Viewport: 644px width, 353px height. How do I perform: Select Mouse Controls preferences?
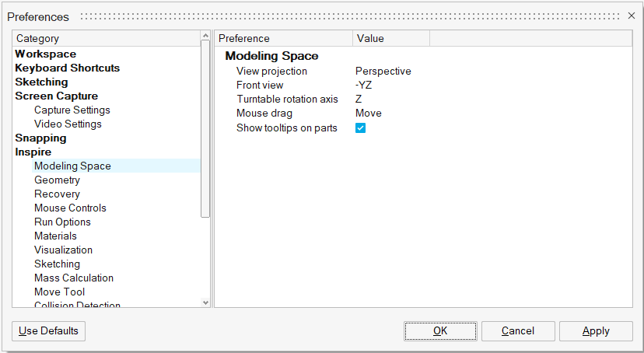[x=70, y=208]
